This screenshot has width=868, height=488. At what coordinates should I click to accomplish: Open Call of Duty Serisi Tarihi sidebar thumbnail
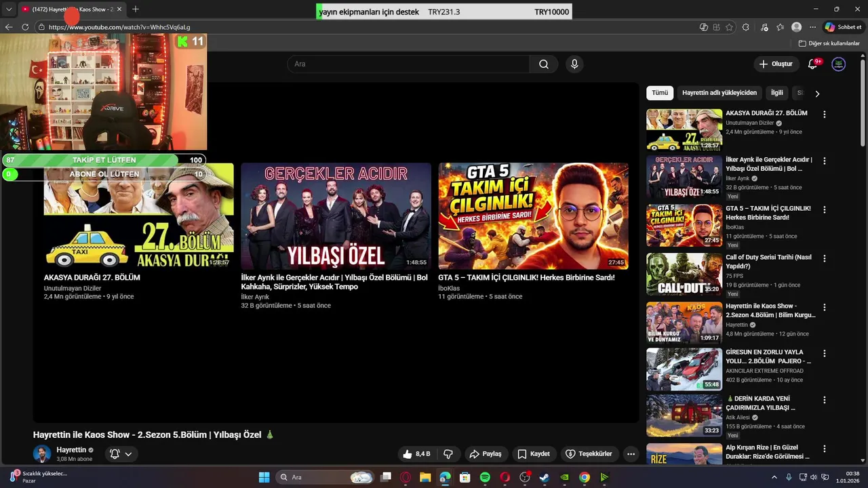684,274
